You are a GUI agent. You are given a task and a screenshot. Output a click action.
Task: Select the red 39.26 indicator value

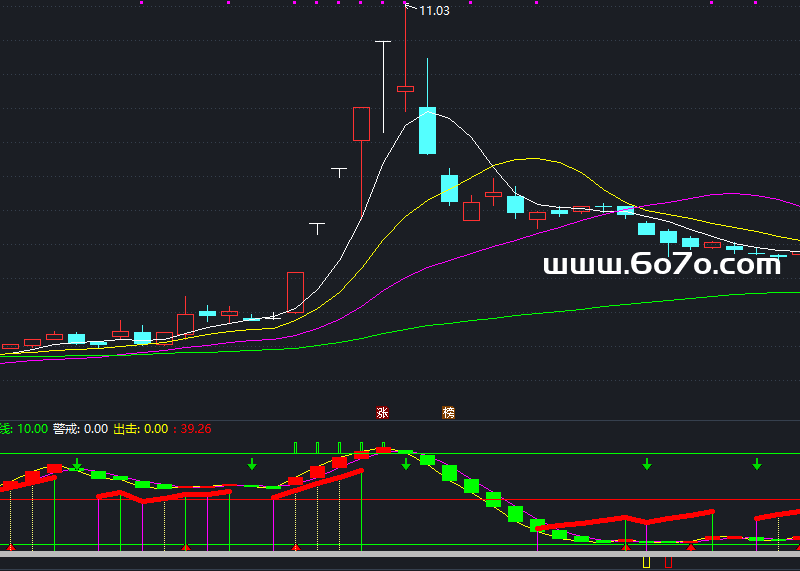click(195, 429)
